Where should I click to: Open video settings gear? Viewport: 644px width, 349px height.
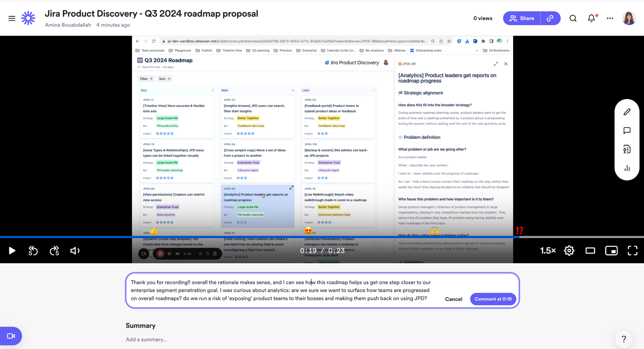569,250
